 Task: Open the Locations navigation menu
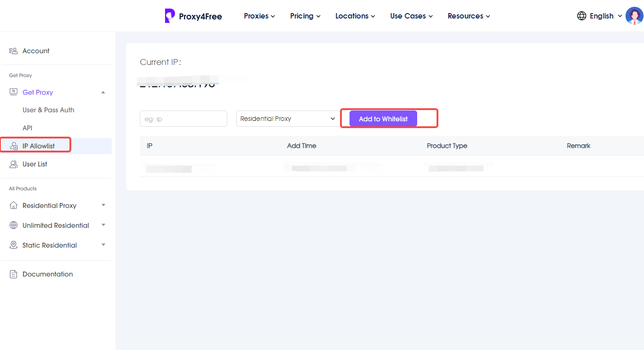355,16
